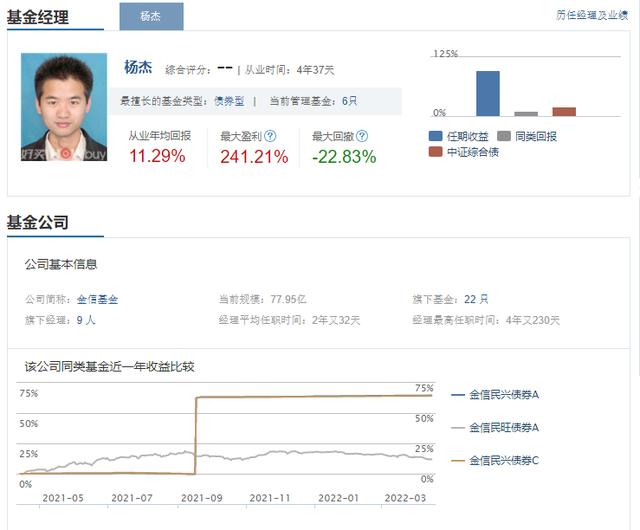Click the red bar in return chart
Viewport: 640px width, 530px height.
click(x=564, y=112)
